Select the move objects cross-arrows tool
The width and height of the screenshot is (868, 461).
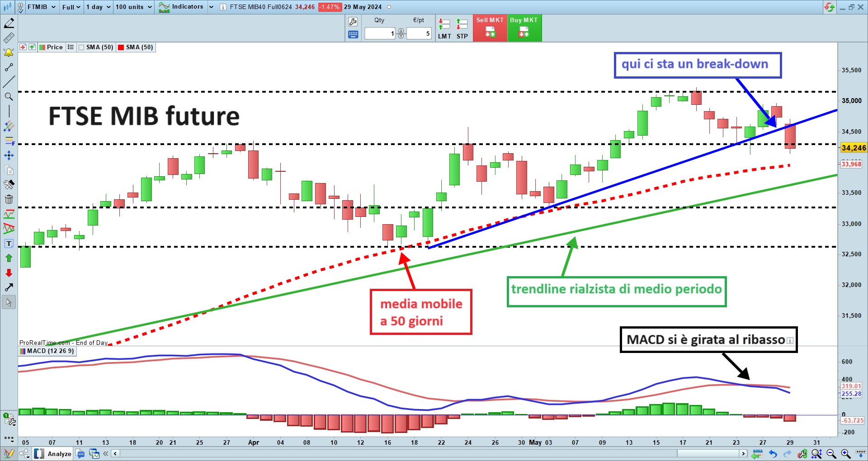[x=9, y=155]
